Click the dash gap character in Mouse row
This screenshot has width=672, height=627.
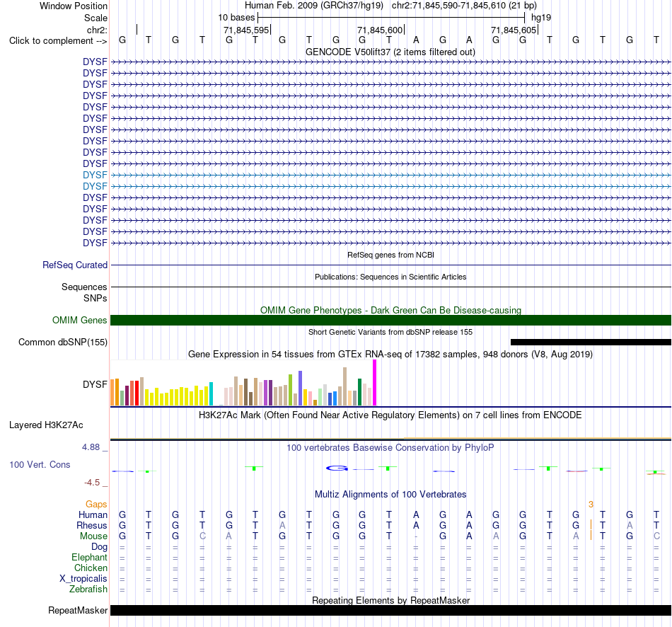[x=416, y=536]
